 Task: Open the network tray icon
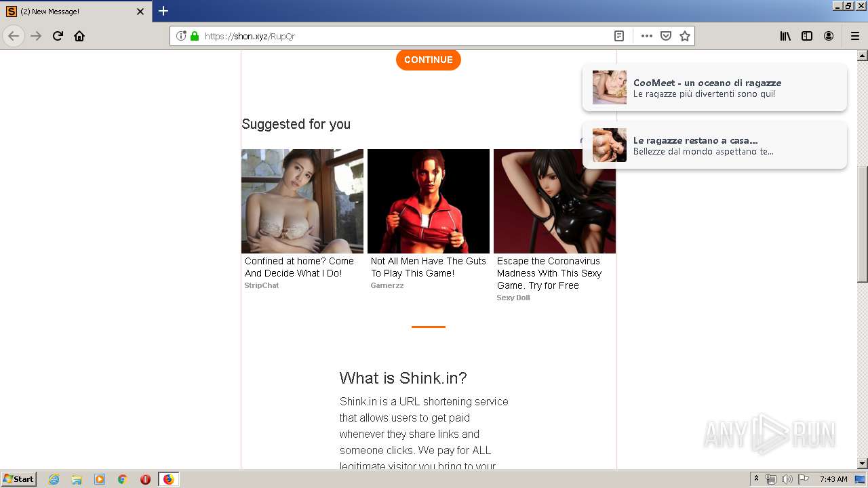point(771,479)
